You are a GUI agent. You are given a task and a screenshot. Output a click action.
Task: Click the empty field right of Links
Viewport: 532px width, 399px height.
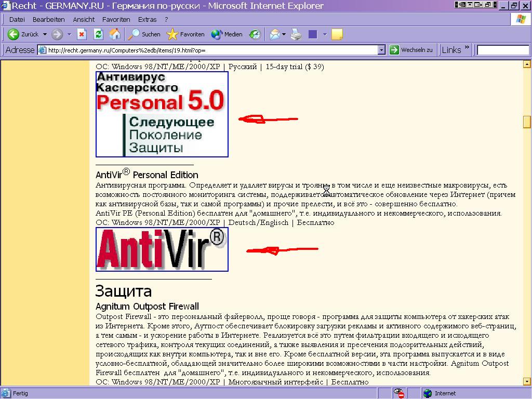[x=503, y=50]
